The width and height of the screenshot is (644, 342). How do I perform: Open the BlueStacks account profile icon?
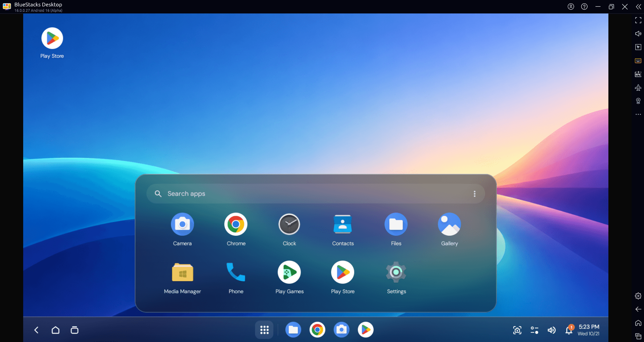pos(571,7)
